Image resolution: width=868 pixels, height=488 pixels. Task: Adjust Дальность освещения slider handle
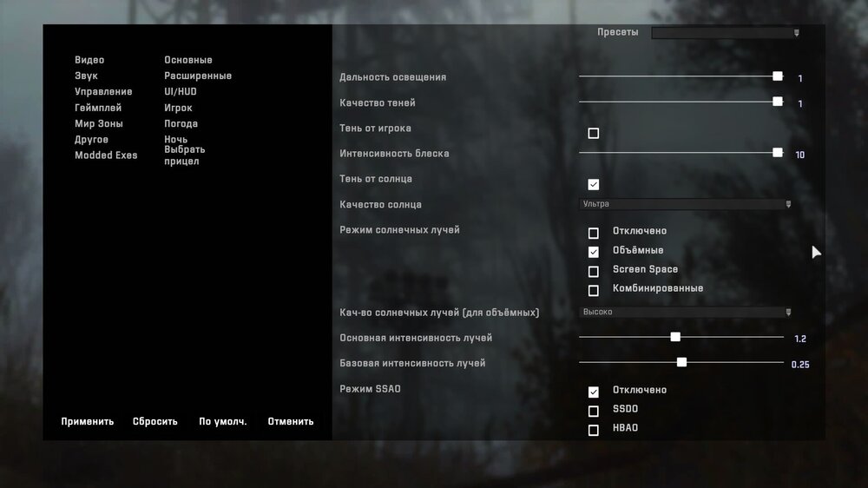pyautogui.click(x=778, y=76)
